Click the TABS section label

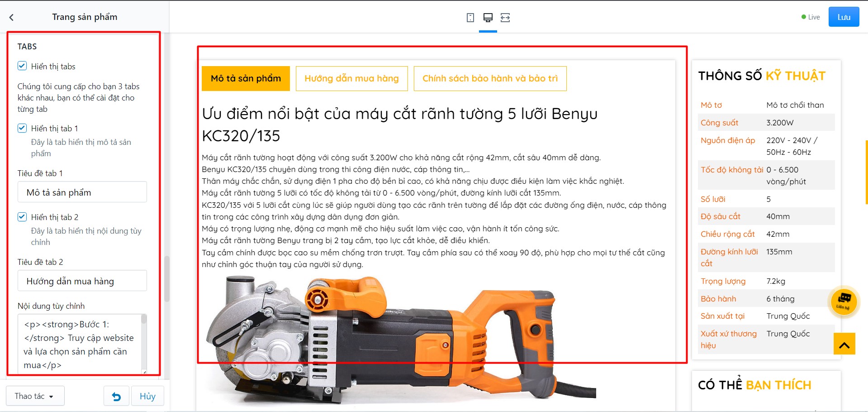tap(27, 47)
